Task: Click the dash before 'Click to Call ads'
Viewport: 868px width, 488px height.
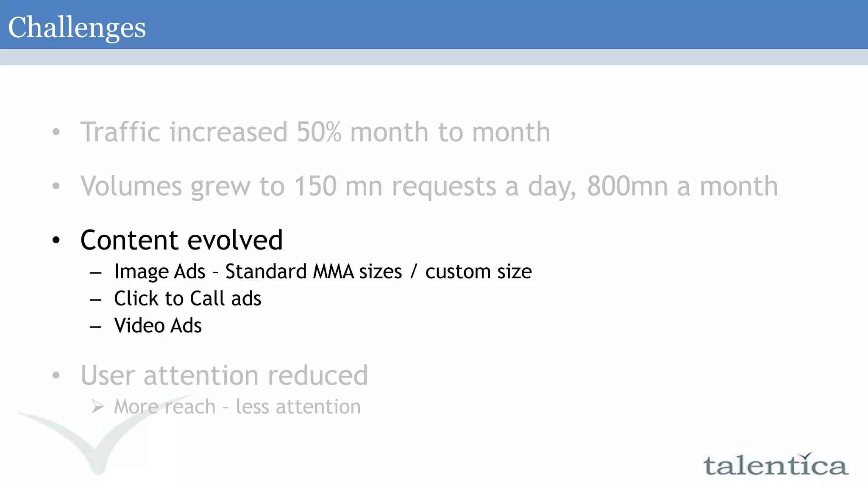Action: point(96,299)
